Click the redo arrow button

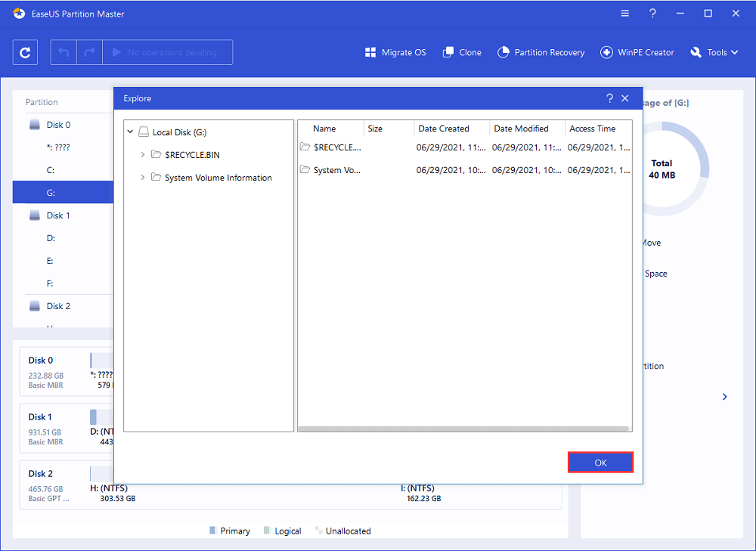[90, 53]
